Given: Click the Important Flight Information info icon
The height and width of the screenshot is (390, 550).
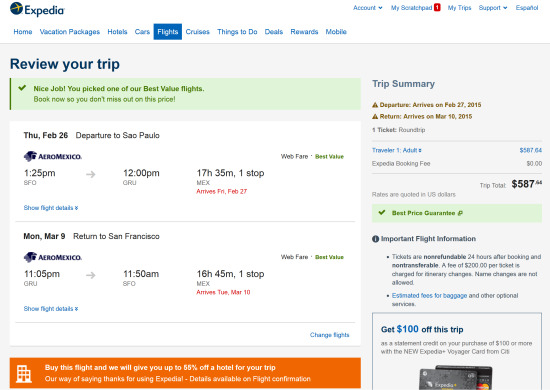Looking at the screenshot, I should point(375,239).
